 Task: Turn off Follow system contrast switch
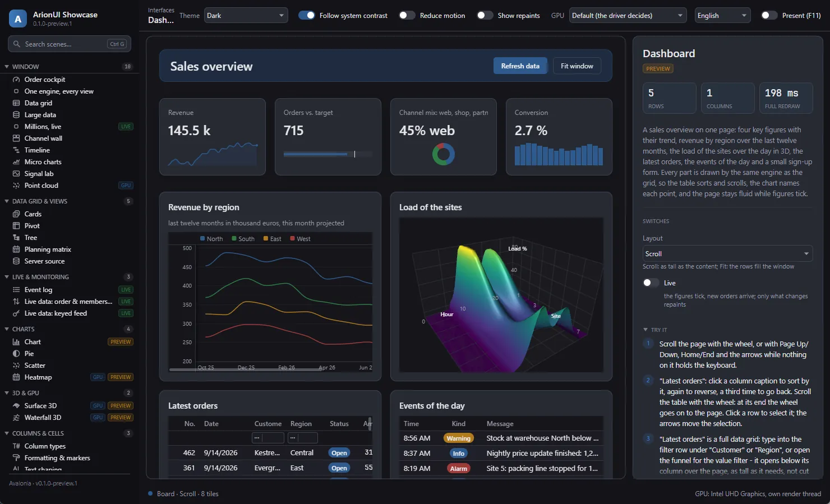click(307, 15)
